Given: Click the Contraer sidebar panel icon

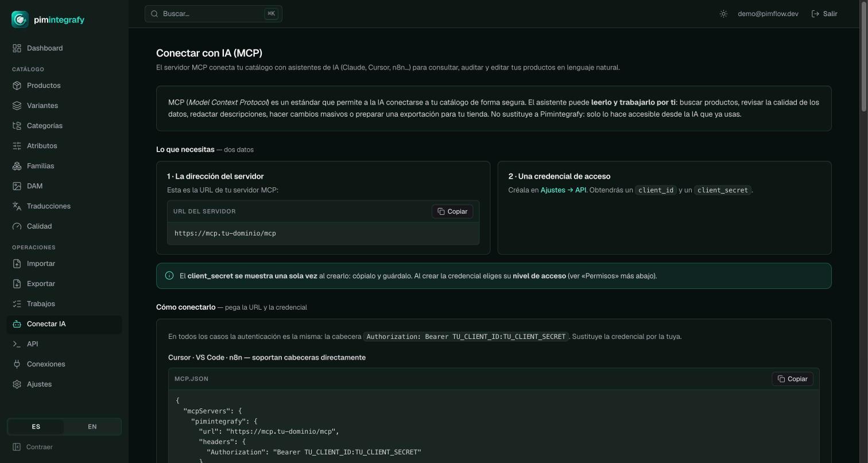Looking at the screenshot, I should [x=17, y=447].
